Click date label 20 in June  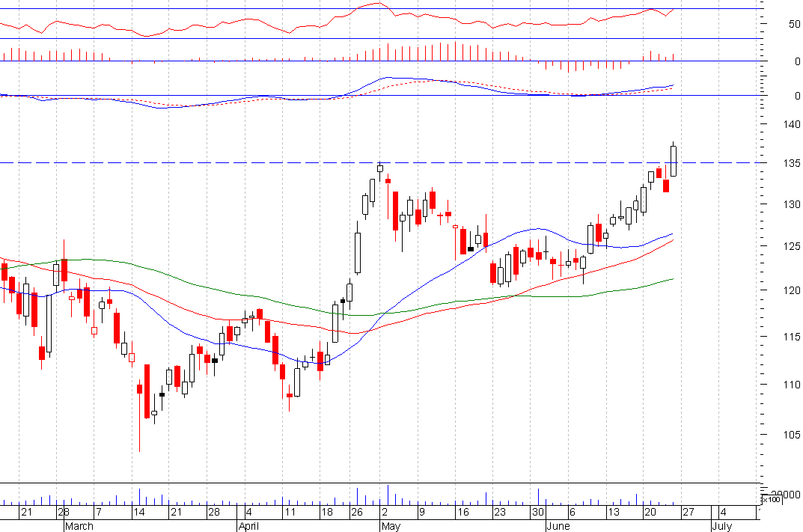point(650,512)
